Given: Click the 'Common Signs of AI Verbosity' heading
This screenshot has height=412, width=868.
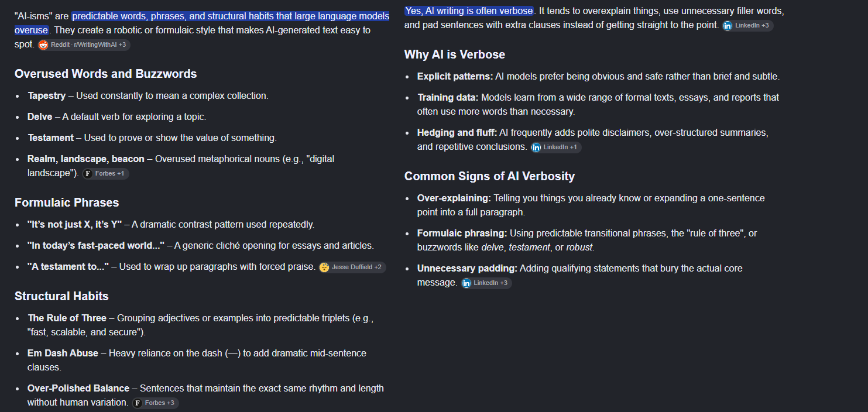Looking at the screenshot, I should (x=489, y=176).
